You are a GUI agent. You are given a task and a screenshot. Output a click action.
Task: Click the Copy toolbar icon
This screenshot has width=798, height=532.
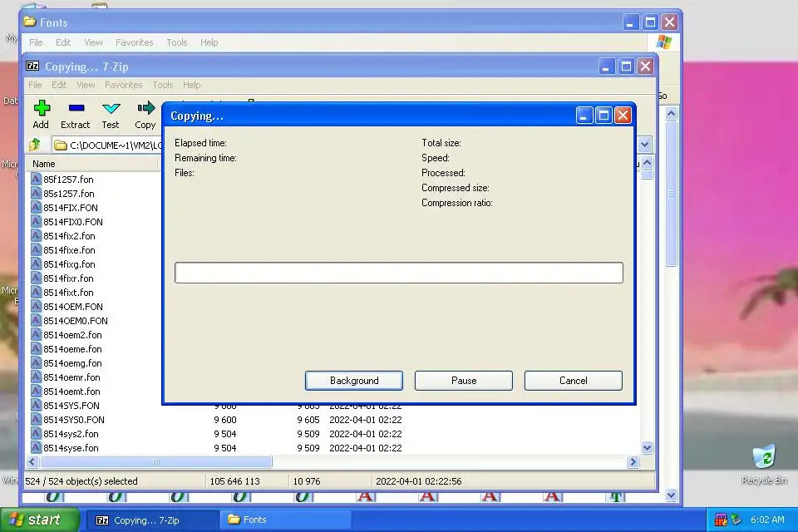[x=145, y=108]
